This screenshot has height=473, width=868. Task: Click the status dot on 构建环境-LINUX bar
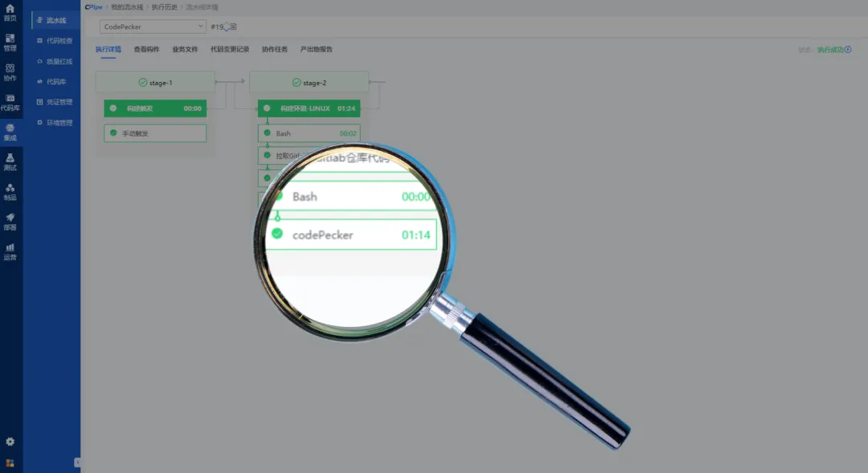[x=268, y=108]
